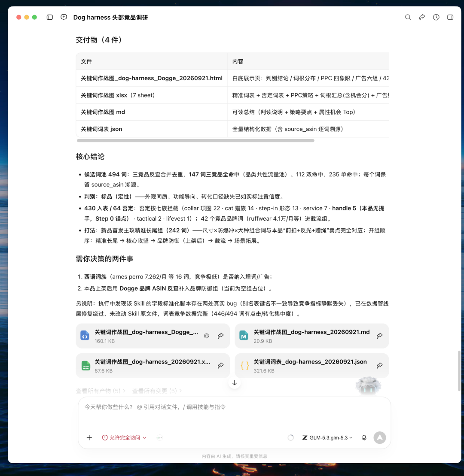
Task: Click the 精准词表 + 否定词表 content cell
Action: coord(308,95)
